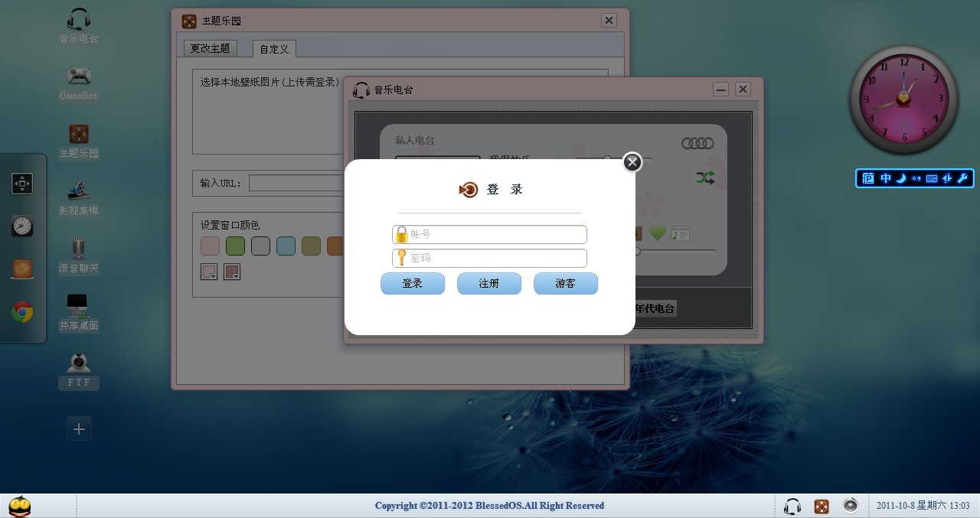Select the 自定义 tab

coord(274,49)
